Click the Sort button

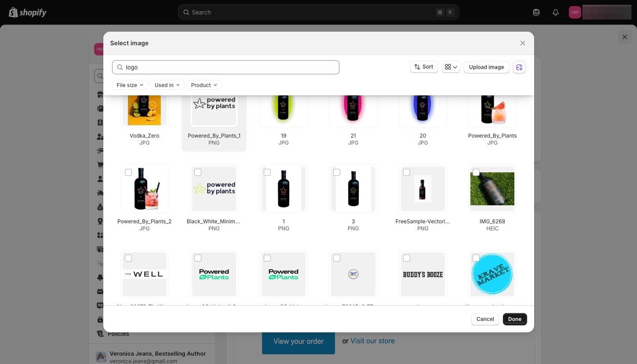424,67
